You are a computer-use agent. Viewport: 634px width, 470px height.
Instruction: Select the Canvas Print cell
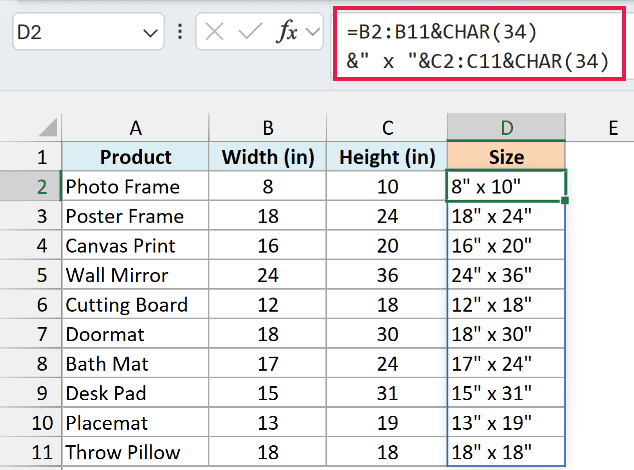click(135, 245)
